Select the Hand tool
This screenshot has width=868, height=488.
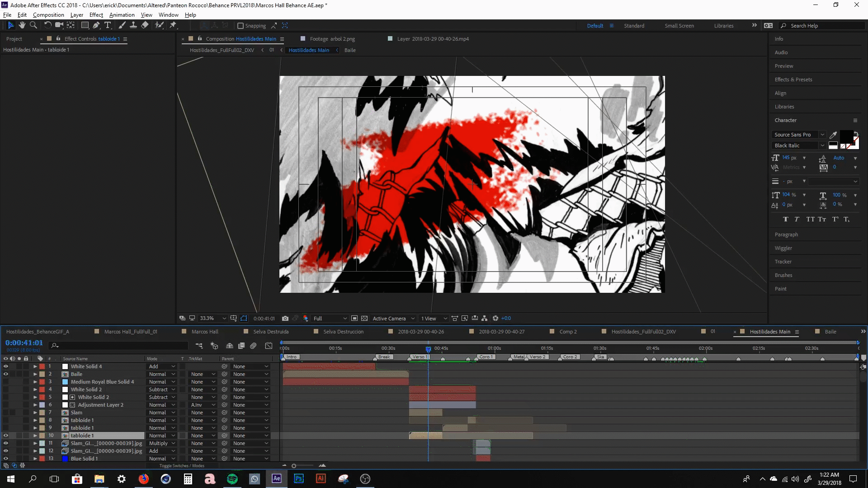pos(22,25)
